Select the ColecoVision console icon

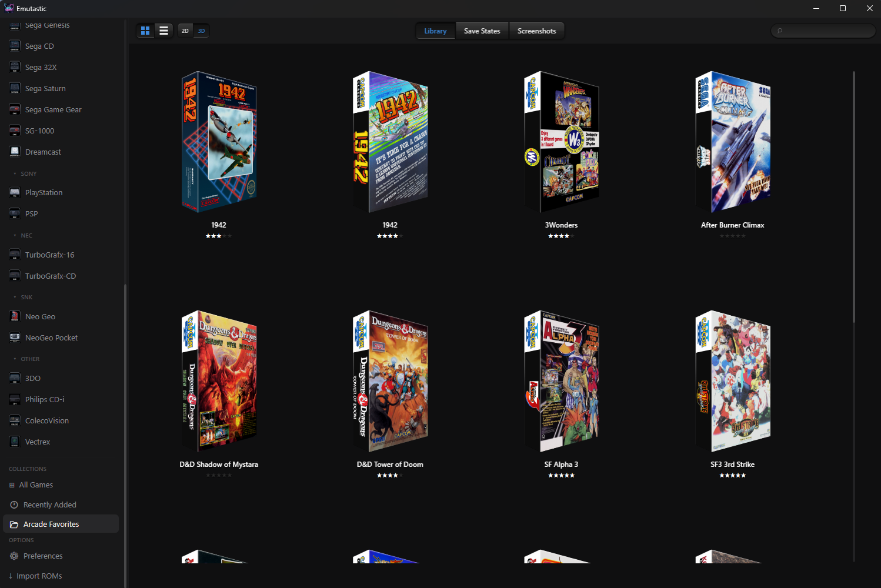pyautogui.click(x=15, y=420)
